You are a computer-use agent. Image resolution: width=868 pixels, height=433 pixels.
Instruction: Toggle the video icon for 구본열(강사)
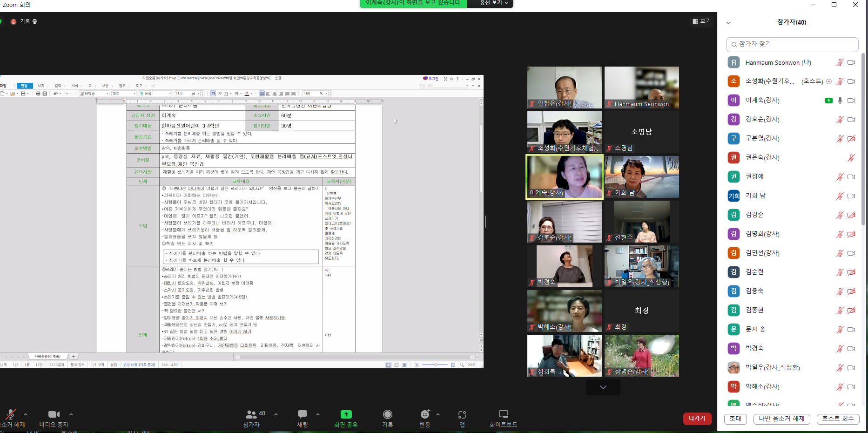(851, 139)
